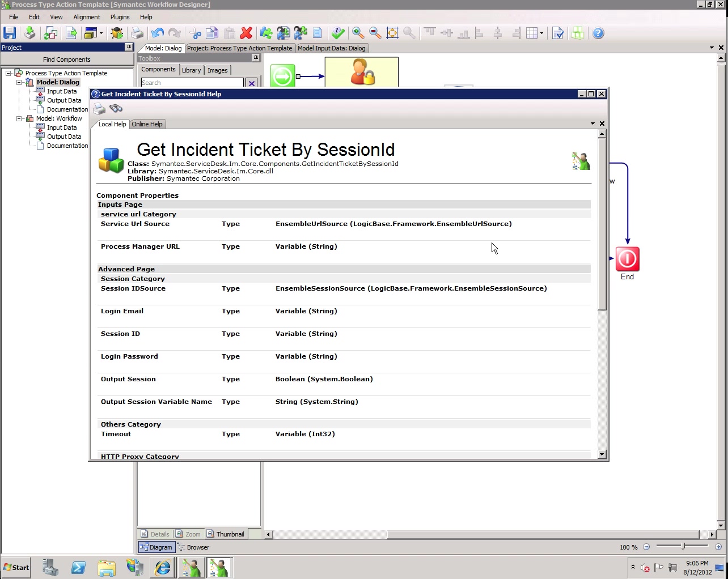Open the document tabs dropdown arrow in the designer
The height and width of the screenshot is (579, 728).
pyautogui.click(x=712, y=48)
